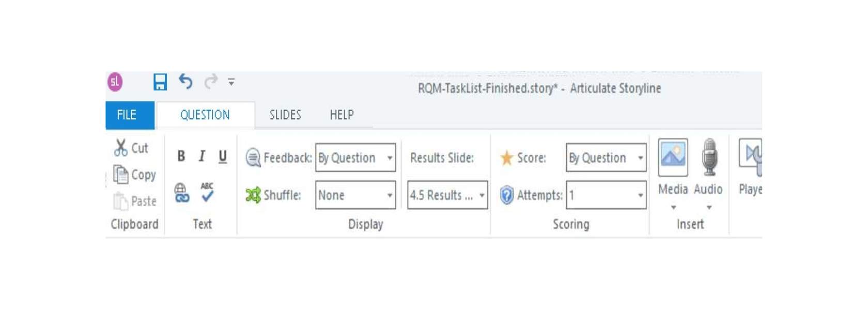Click the Media picture icon

point(673,158)
